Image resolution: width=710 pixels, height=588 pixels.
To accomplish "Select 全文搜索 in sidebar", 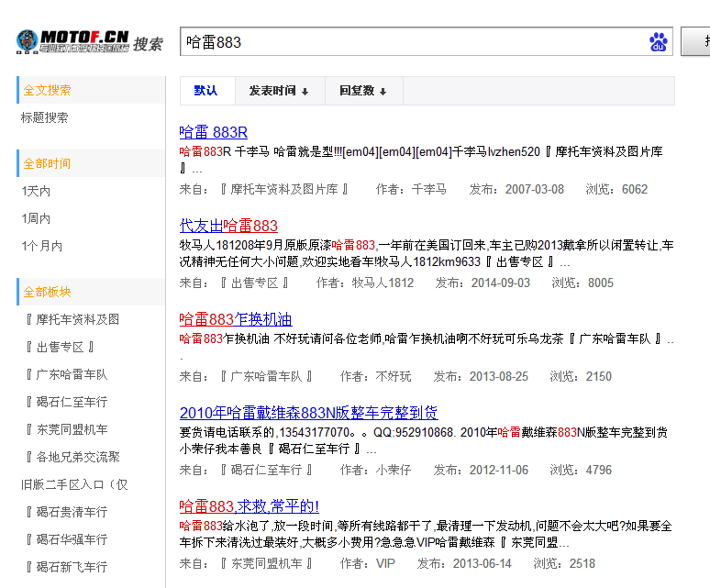I will (x=91, y=90).
